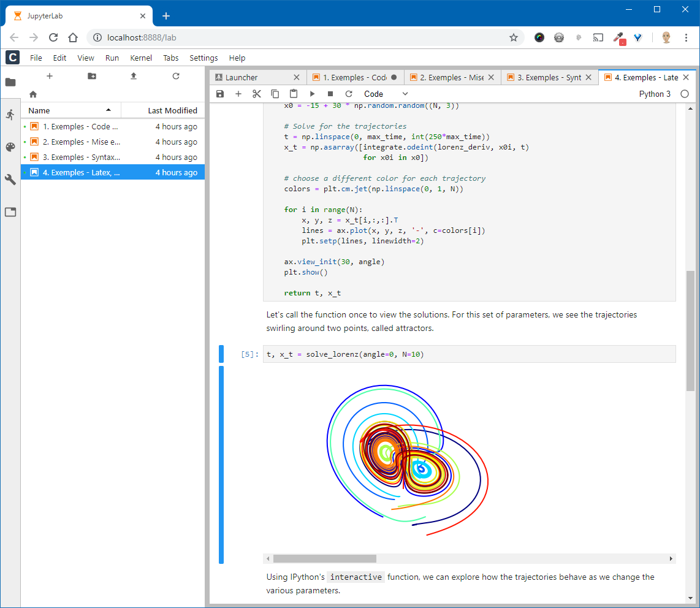
Task: Open the Kernel menu
Action: click(x=140, y=58)
